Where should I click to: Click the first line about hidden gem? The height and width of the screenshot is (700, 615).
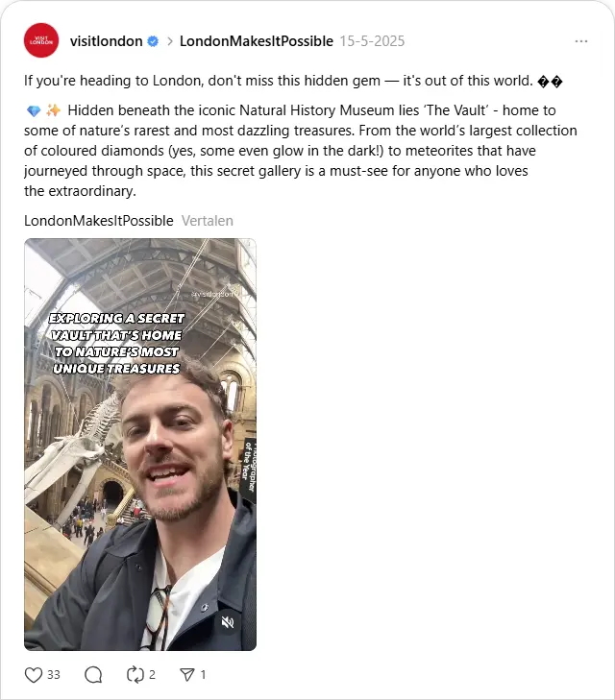293,81
